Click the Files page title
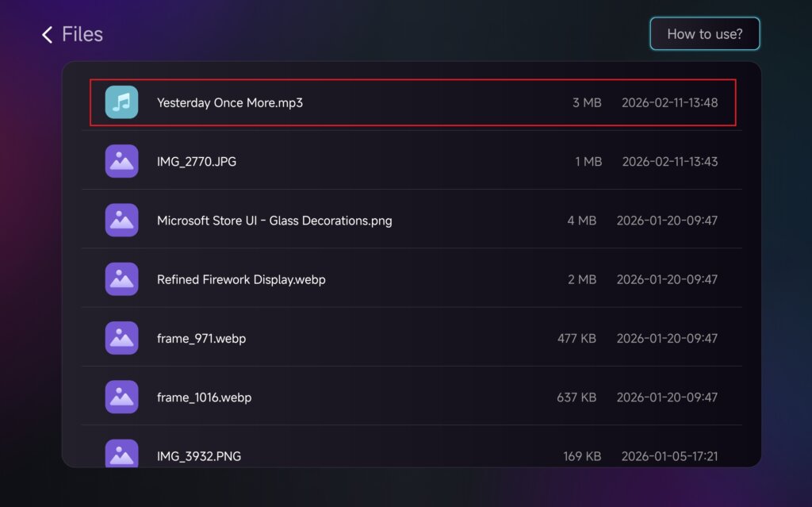Screen dimensions: 812x507 click(x=82, y=34)
